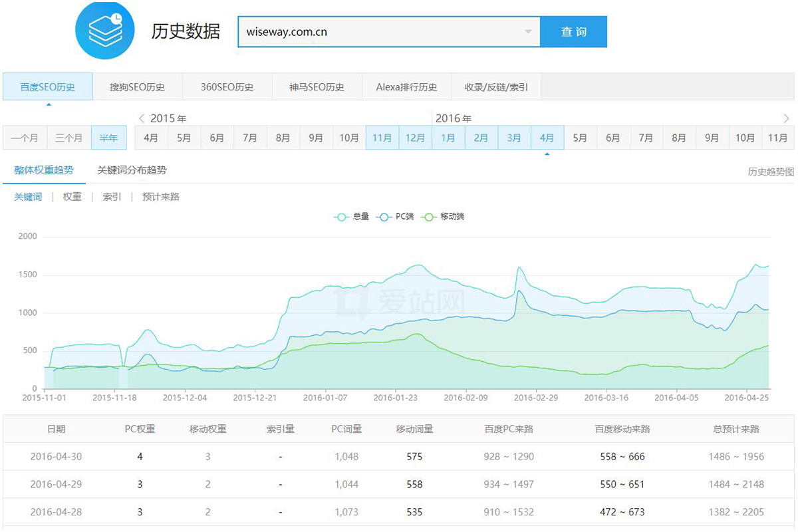This screenshot has height=532, width=798.
Task: Select the 12月 month under 2015年
Action: [415, 138]
